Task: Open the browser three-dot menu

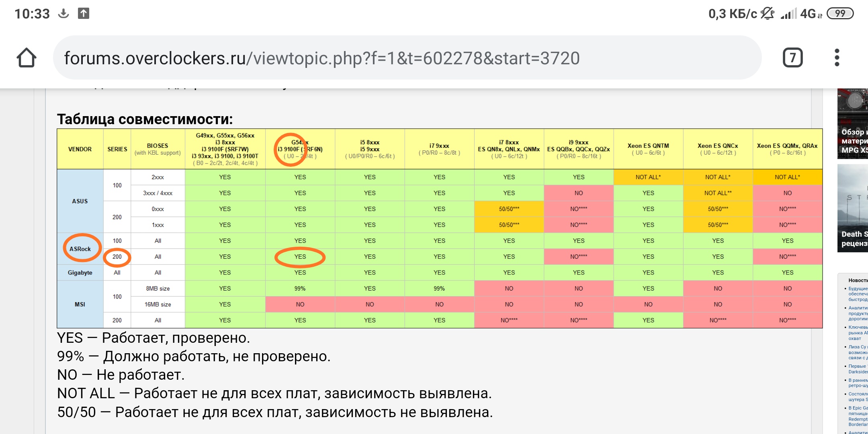Action: [837, 58]
